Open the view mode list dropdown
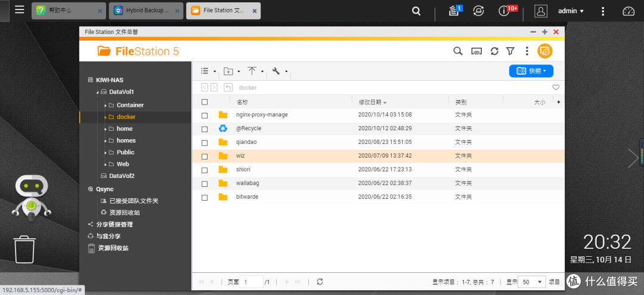 pyautogui.click(x=208, y=71)
